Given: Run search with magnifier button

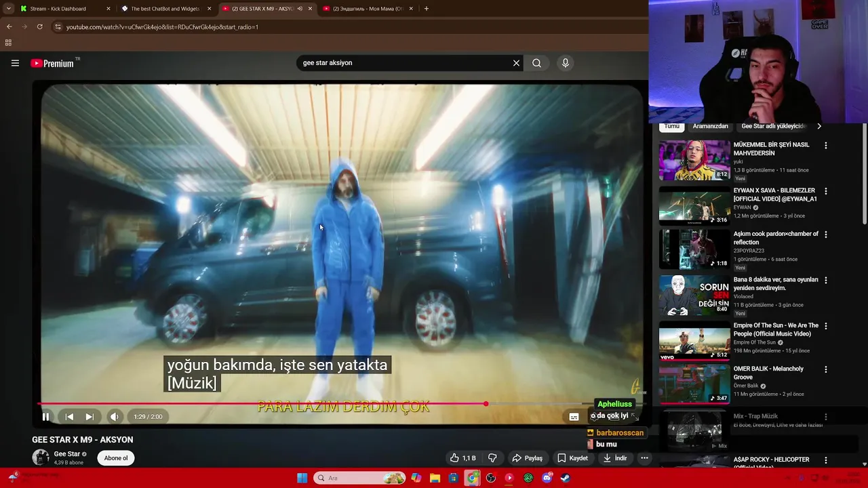Looking at the screenshot, I should 536,63.
